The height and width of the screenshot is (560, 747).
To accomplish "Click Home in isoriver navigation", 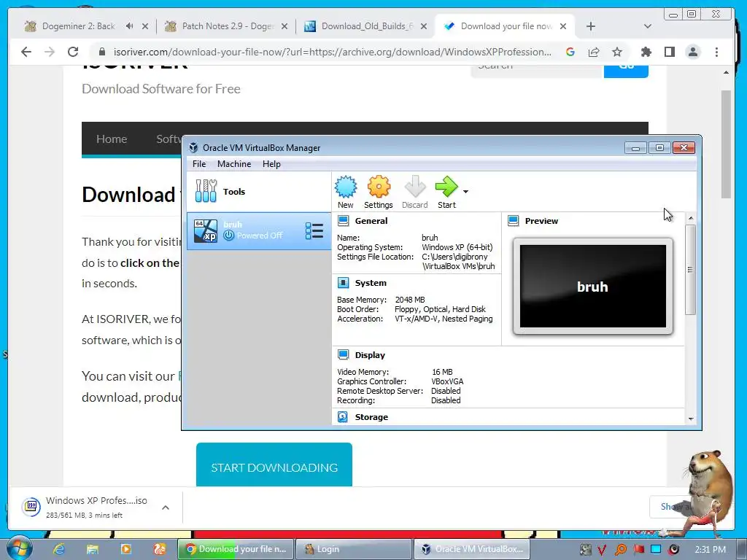I will click(x=112, y=139).
